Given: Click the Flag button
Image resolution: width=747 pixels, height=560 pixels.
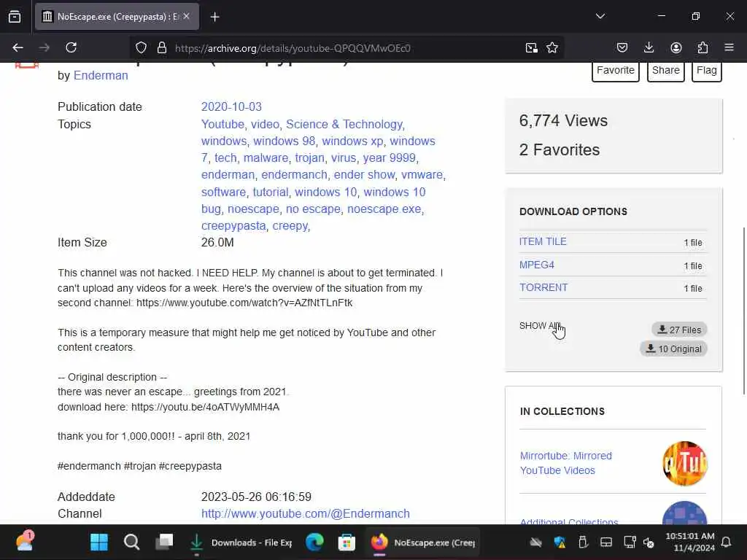Looking at the screenshot, I should pos(706,71).
